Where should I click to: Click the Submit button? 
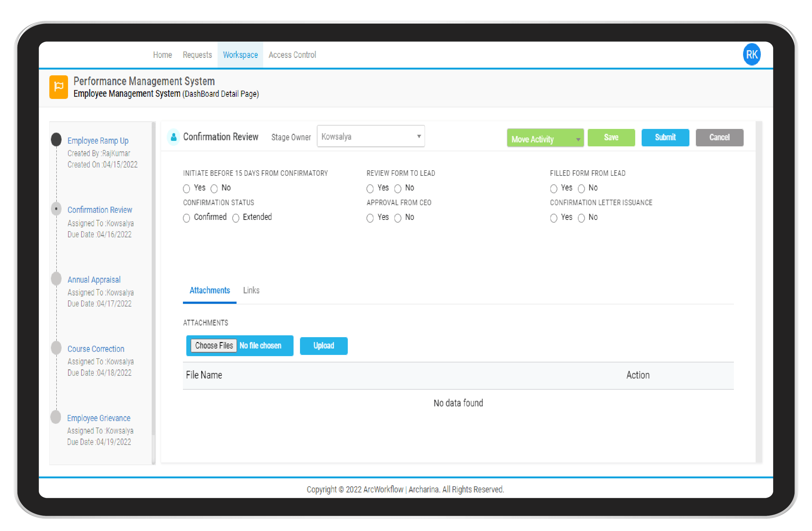665,137
